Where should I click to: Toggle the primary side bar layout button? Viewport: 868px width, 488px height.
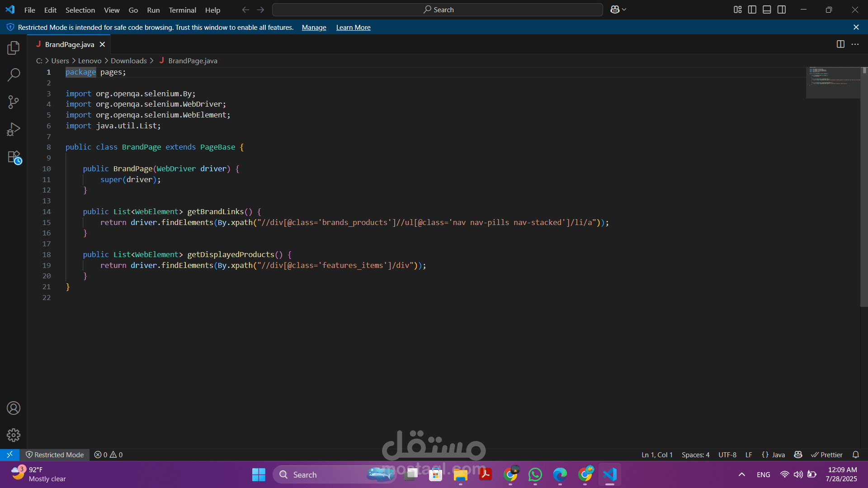[752, 9]
